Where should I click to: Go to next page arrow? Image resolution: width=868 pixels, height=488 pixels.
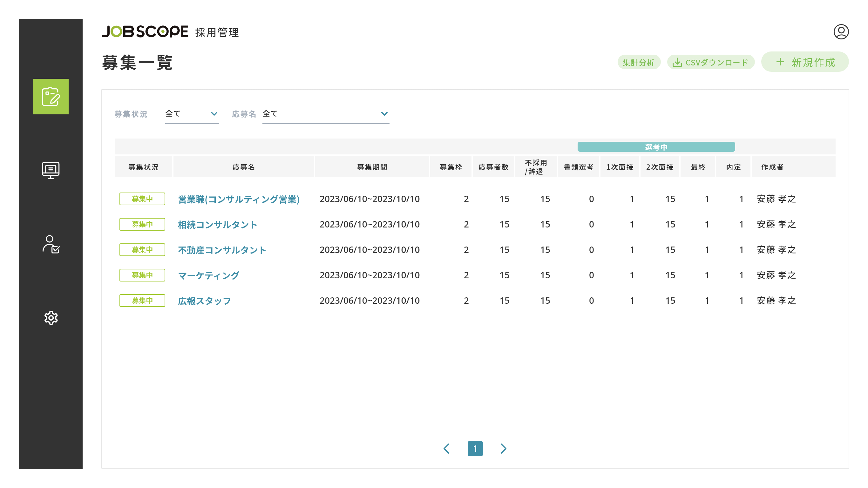503,449
